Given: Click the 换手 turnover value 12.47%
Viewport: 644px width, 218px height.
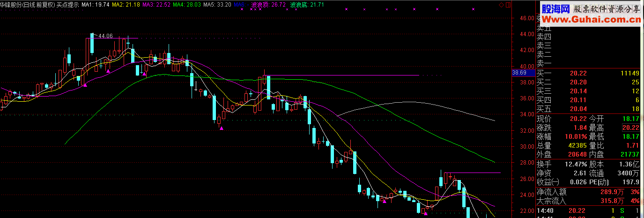Looking at the screenshot, I should point(576,164).
